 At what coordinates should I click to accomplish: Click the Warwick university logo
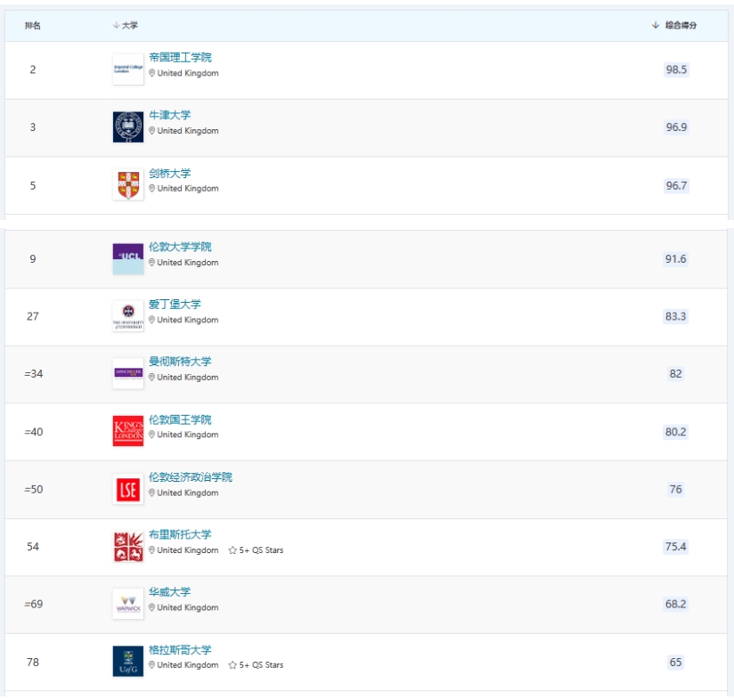click(x=127, y=604)
